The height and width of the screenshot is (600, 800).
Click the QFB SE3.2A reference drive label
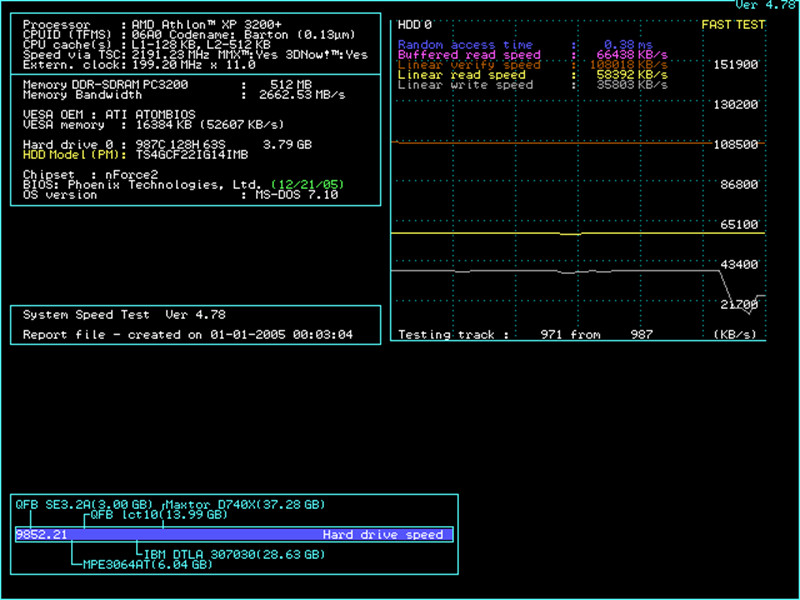pyautogui.click(x=83, y=504)
